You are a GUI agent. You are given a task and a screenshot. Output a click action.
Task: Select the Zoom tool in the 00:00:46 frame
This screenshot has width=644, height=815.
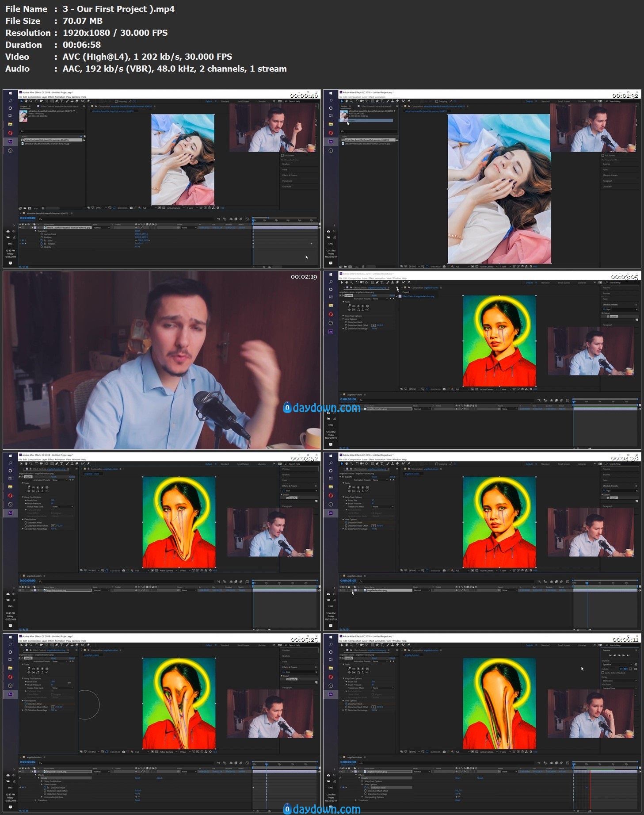(30, 101)
